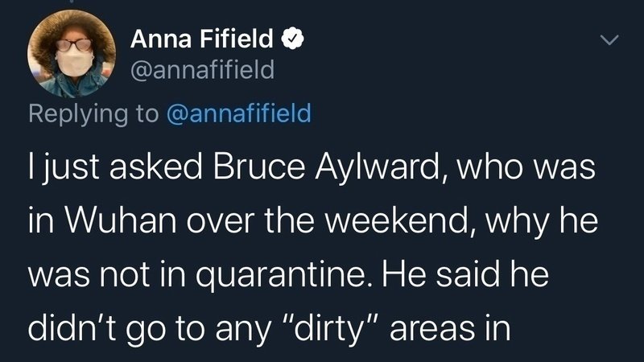Click the gray "Replying to" text
Viewport: 644px width, 362px height.
(93, 113)
